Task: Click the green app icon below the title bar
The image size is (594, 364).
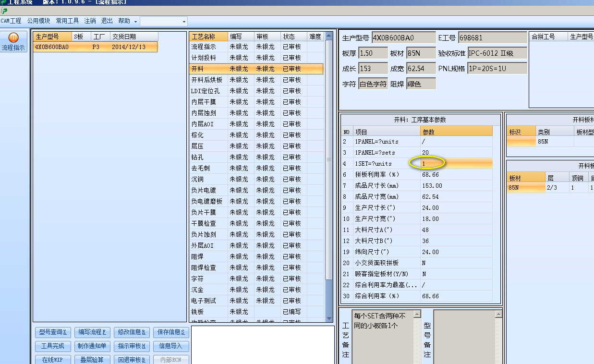Action: tap(4, 11)
